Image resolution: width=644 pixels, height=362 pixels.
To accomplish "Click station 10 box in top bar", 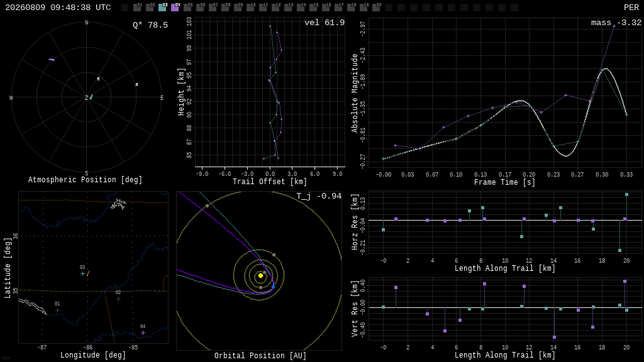I will click(250, 8).
